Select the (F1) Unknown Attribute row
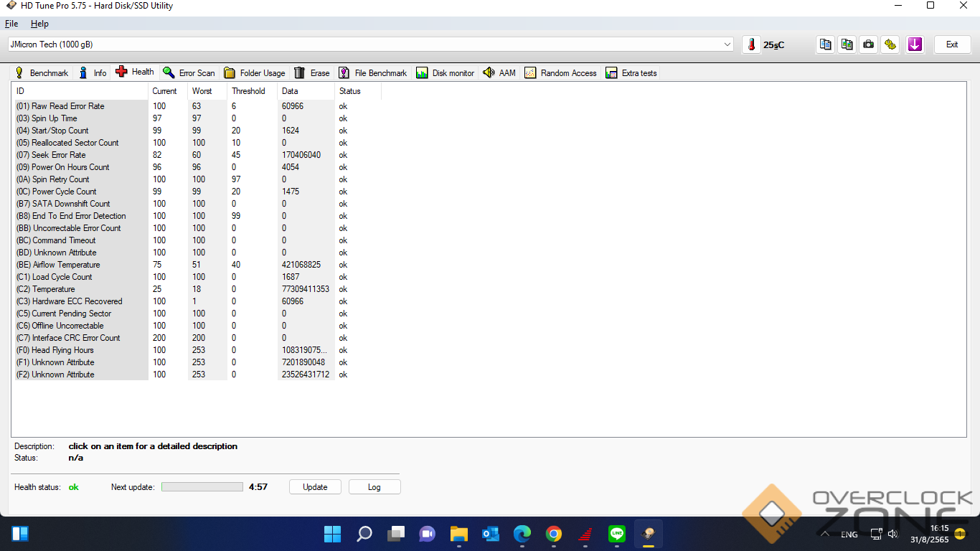The width and height of the screenshot is (980, 551). coord(197,362)
